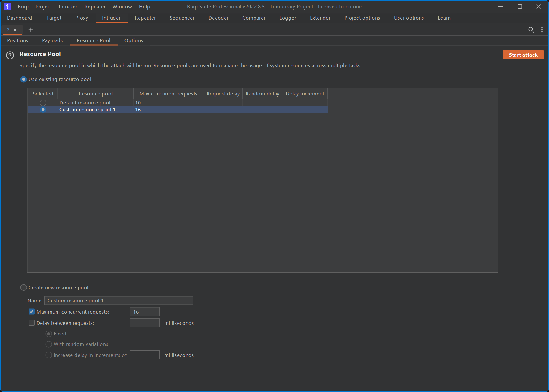Choose the Create new resource pool option
Image resolution: width=549 pixels, height=392 pixels.
24,288
